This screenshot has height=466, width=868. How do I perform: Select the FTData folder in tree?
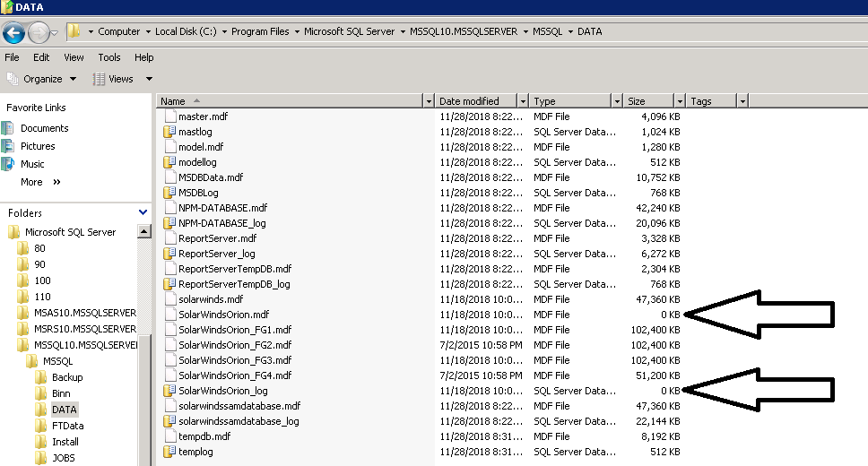click(x=67, y=426)
